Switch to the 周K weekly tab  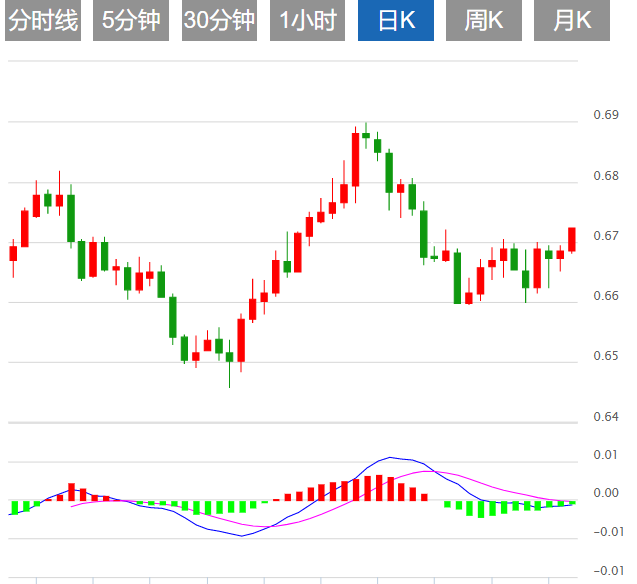tap(484, 20)
